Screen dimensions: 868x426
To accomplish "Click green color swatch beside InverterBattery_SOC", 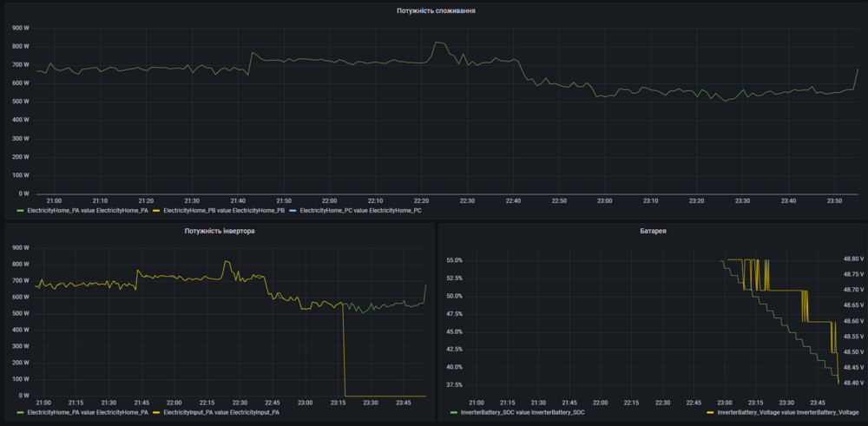I will pos(454,412).
